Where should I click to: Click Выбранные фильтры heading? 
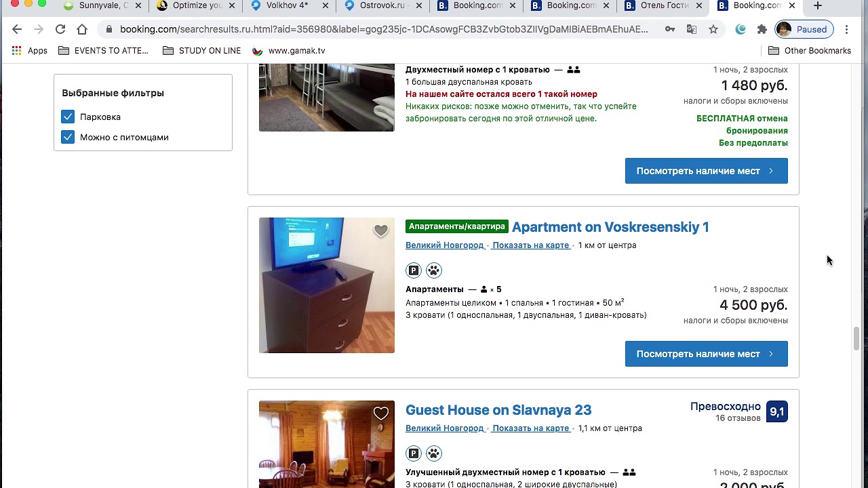113,93
